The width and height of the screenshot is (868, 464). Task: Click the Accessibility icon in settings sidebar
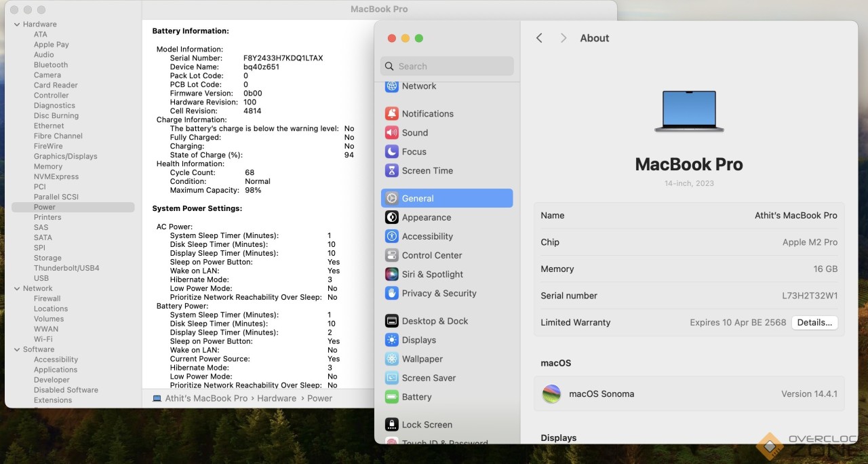(x=391, y=237)
